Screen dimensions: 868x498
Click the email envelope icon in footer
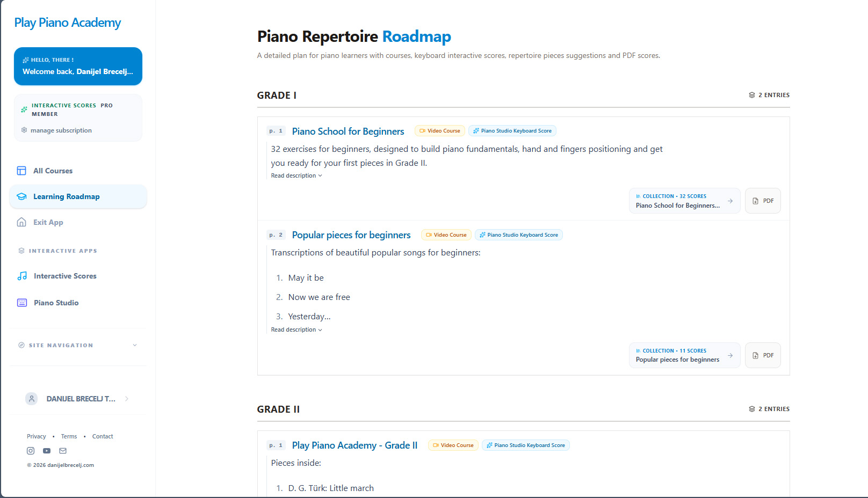[63, 451]
